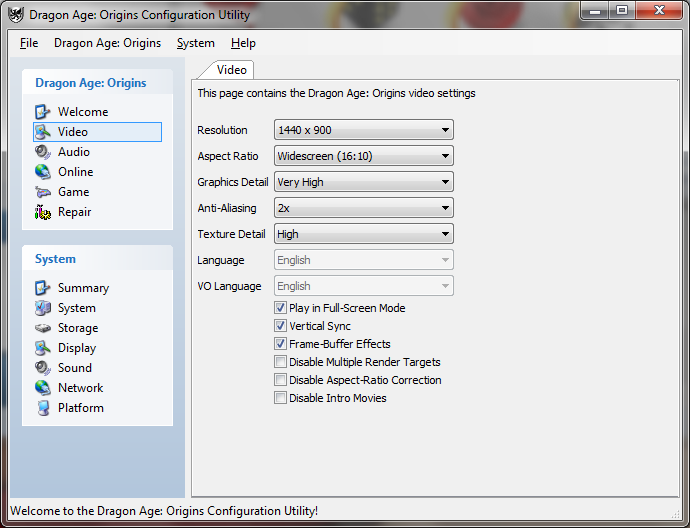Open the System menu in menu bar
Screen dimensions: 690x528
(x=195, y=43)
